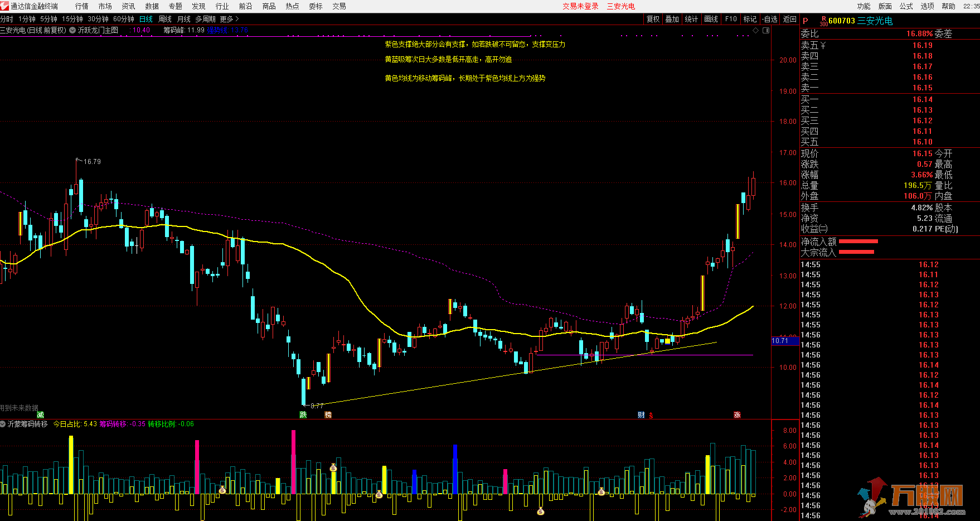This screenshot has height=521, width=980.
Task: Switch to the 周线 weekly chart tab
Action: coord(165,19)
